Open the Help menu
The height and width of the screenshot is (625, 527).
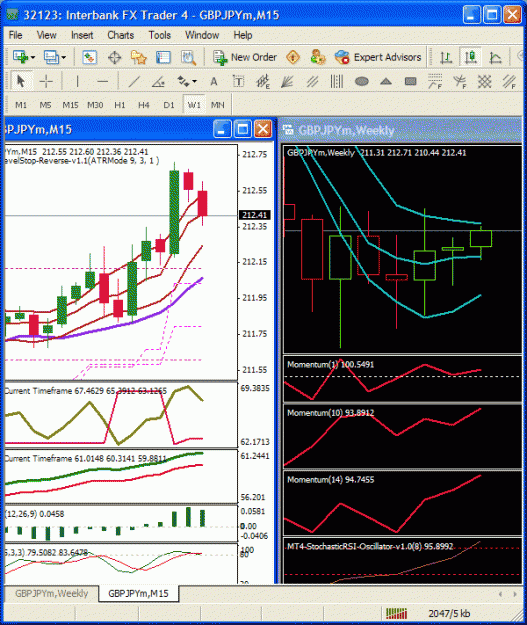click(243, 35)
